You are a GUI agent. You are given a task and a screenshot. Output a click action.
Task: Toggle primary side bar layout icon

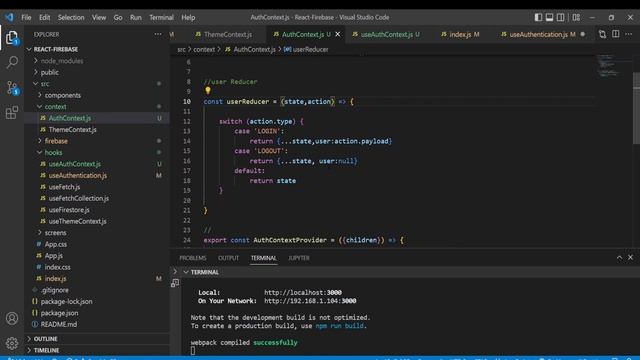tap(538, 17)
